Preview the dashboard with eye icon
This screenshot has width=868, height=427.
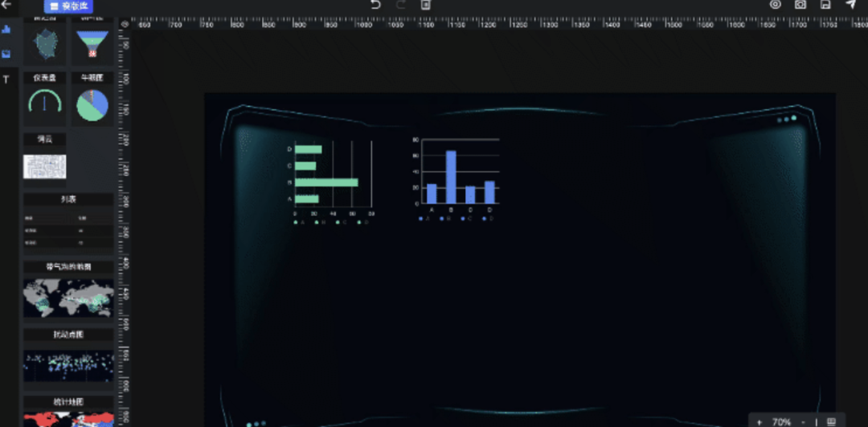(x=775, y=5)
